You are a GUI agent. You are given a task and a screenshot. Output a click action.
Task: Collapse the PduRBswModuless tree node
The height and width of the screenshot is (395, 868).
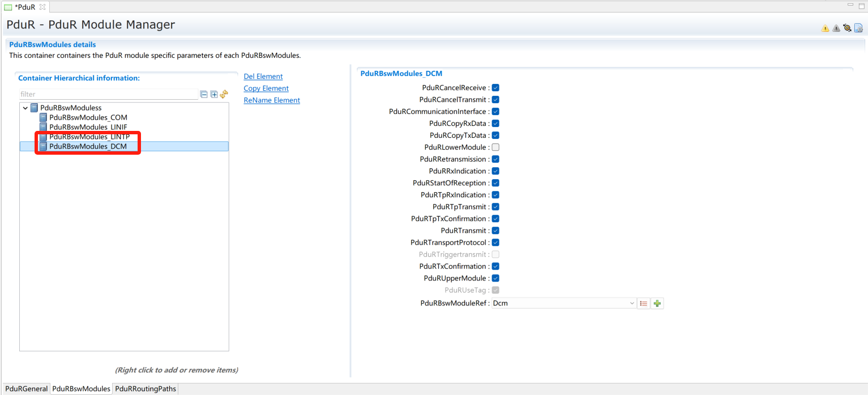(x=25, y=108)
